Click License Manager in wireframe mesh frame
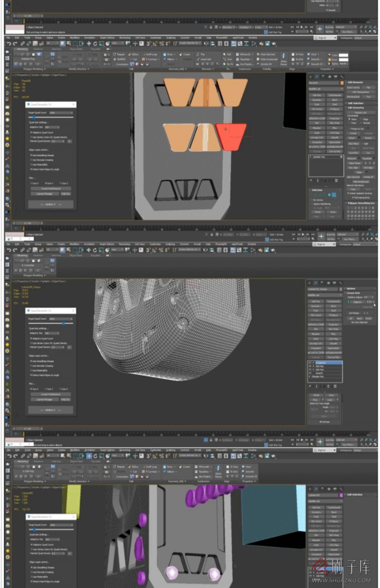This screenshot has width=380, height=588. click(x=45, y=399)
